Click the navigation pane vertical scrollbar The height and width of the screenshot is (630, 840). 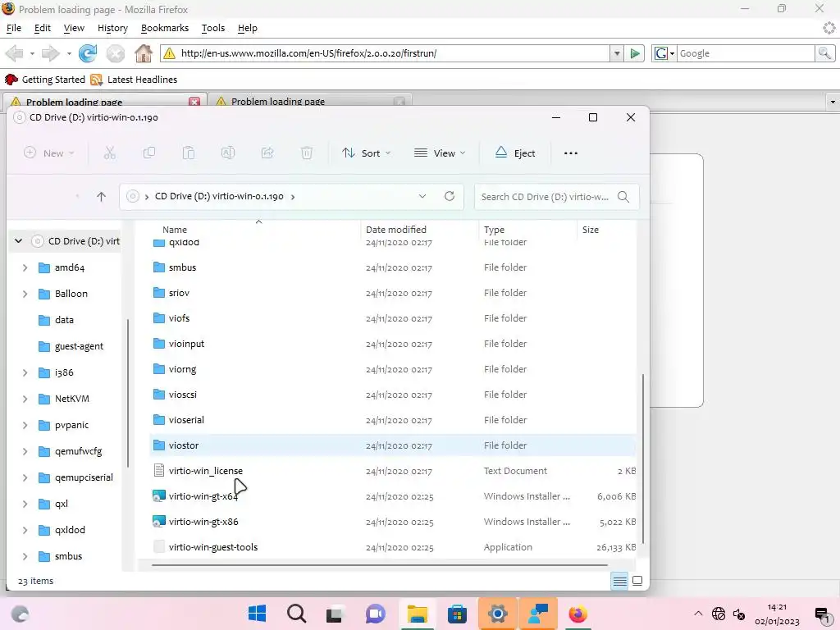pos(127,393)
